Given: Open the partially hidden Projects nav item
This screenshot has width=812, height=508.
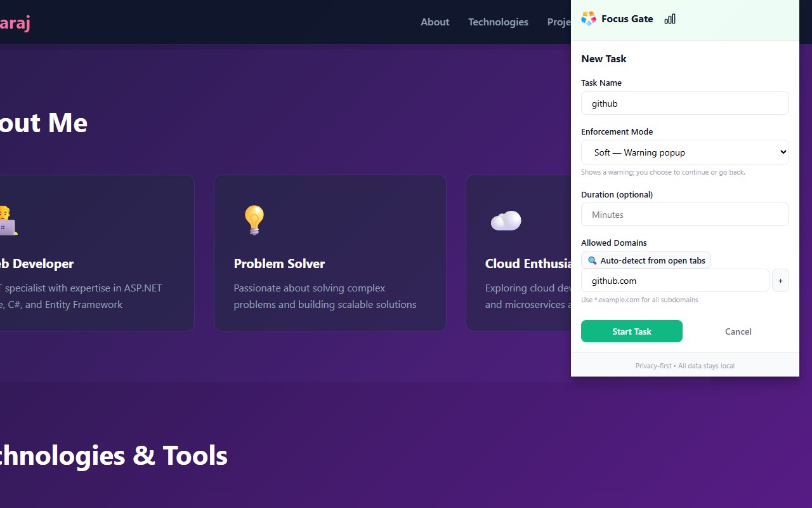Looking at the screenshot, I should pyautogui.click(x=559, y=22).
